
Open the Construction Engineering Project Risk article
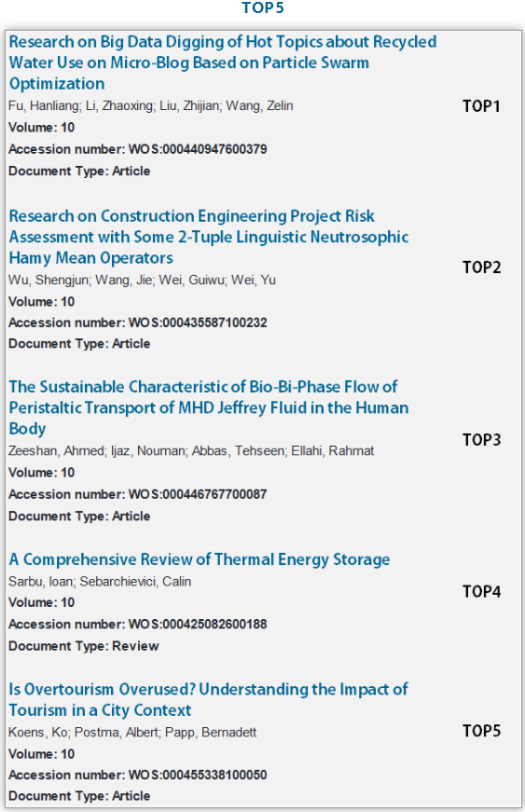click(x=209, y=237)
